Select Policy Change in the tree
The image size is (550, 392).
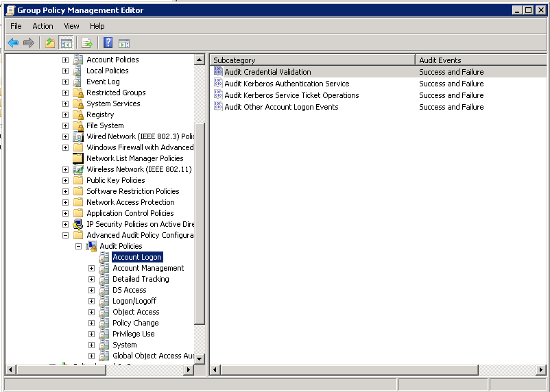[x=135, y=323]
